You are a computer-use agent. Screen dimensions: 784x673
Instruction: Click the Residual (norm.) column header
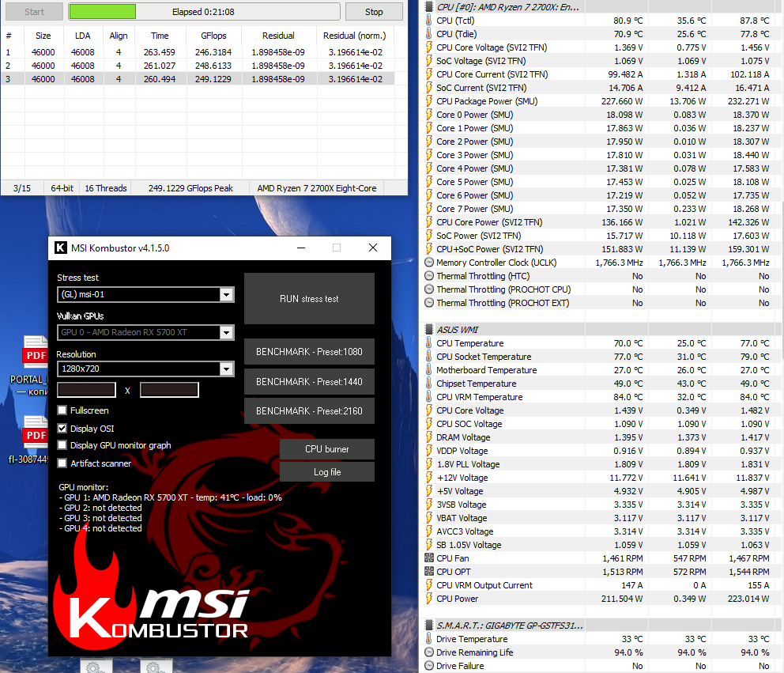coord(355,36)
